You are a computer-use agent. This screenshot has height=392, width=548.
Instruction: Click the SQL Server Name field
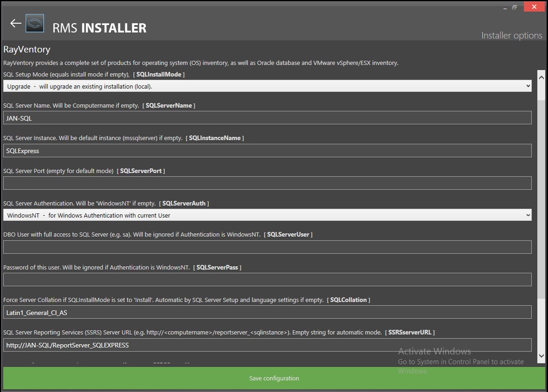tap(267, 118)
